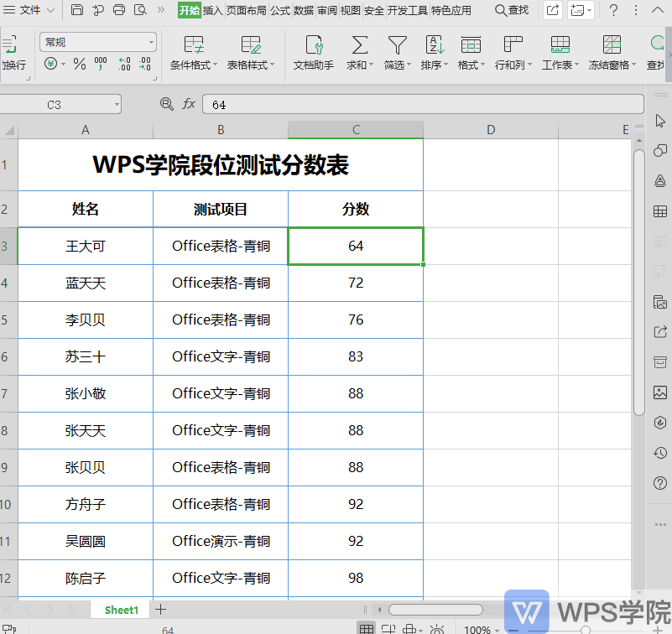The height and width of the screenshot is (634, 672).
Task: Click the save icon in quick access toolbar
Action: click(76, 9)
